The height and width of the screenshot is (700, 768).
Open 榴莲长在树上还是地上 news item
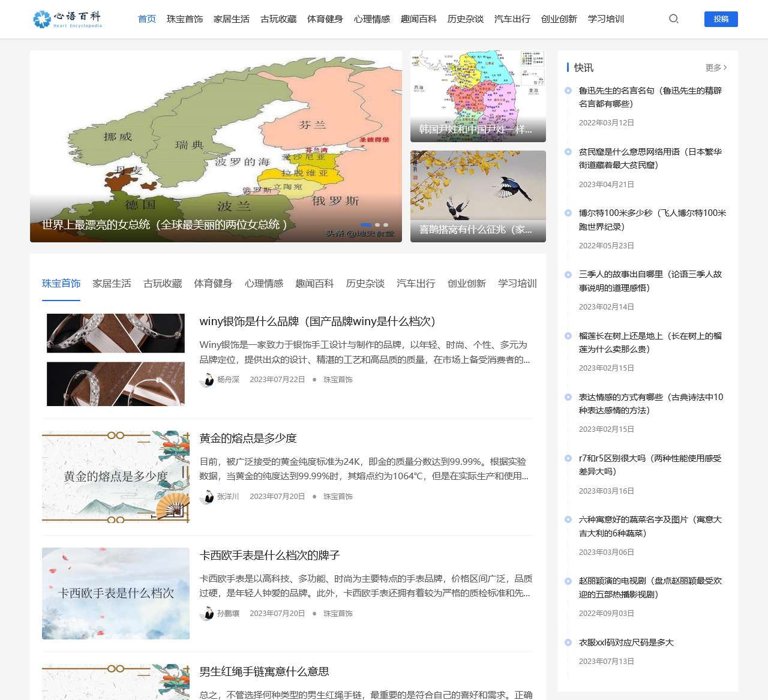[650, 343]
